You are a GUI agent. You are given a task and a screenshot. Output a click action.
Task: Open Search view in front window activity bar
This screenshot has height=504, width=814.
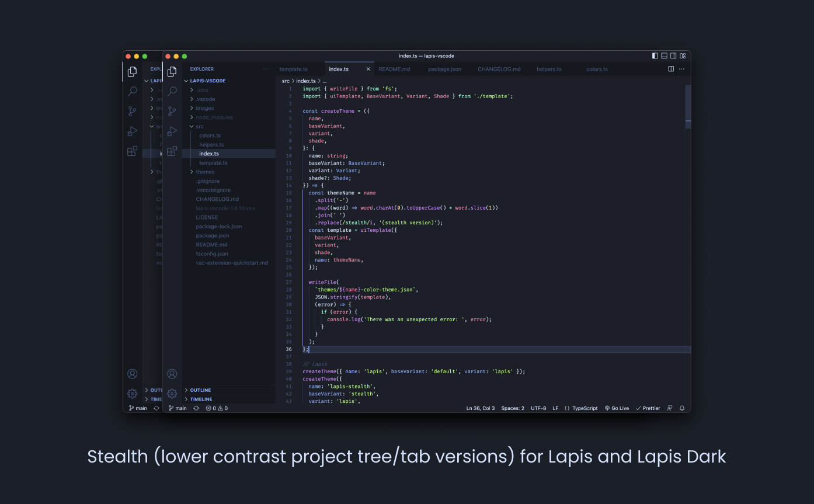tap(172, 92)
